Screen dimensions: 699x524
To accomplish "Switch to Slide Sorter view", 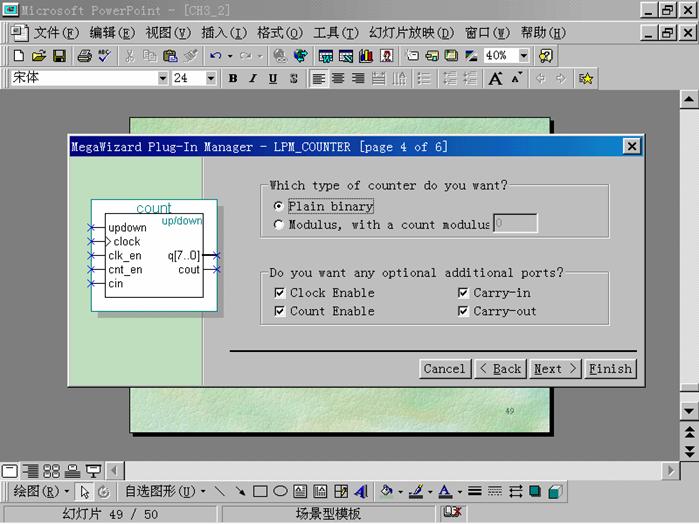I will point(51,471).
